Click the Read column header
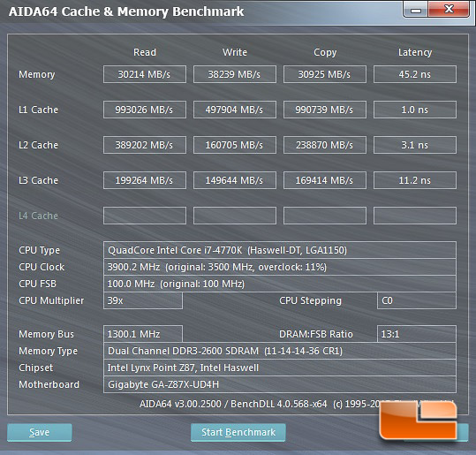Screen dimensions: 476x455 (x=145, y=52)
